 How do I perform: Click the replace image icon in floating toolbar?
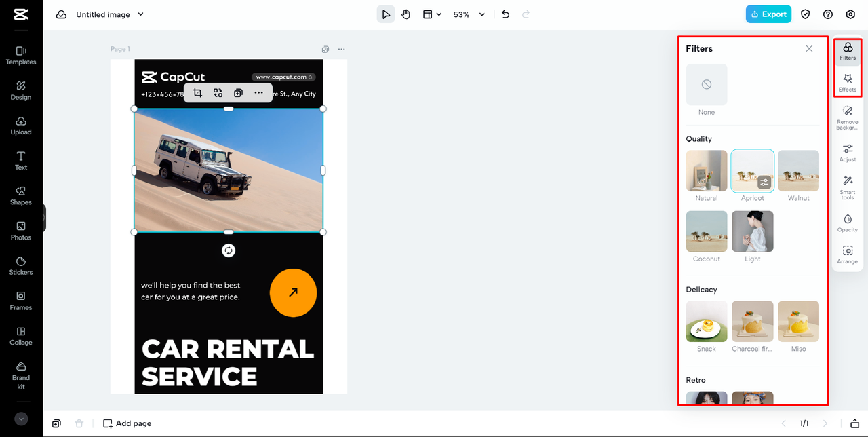(218, 93)
